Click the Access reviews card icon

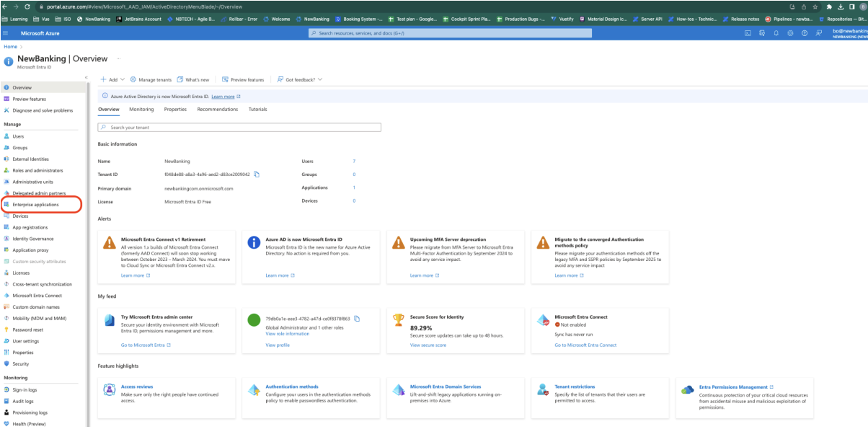click(109, 390)
